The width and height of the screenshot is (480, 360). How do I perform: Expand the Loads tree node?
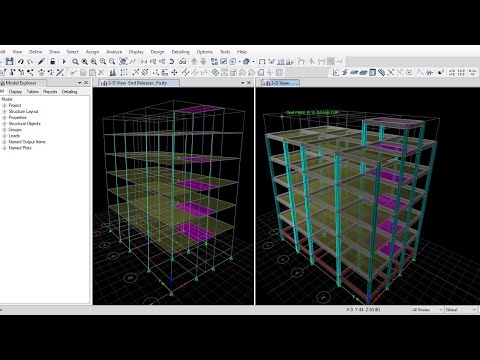click(4, 136)
